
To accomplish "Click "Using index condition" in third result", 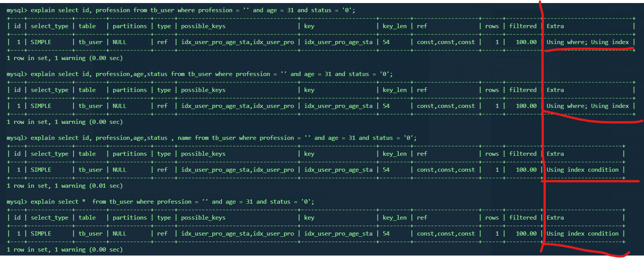I will pos(582,170).
